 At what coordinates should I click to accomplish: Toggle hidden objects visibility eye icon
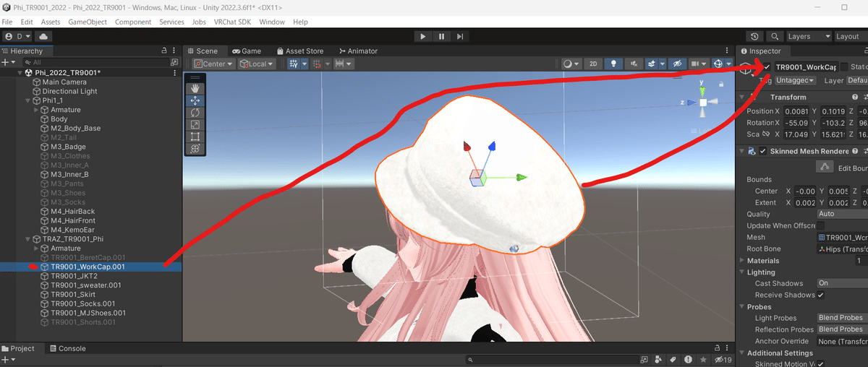tap(677, 64)
